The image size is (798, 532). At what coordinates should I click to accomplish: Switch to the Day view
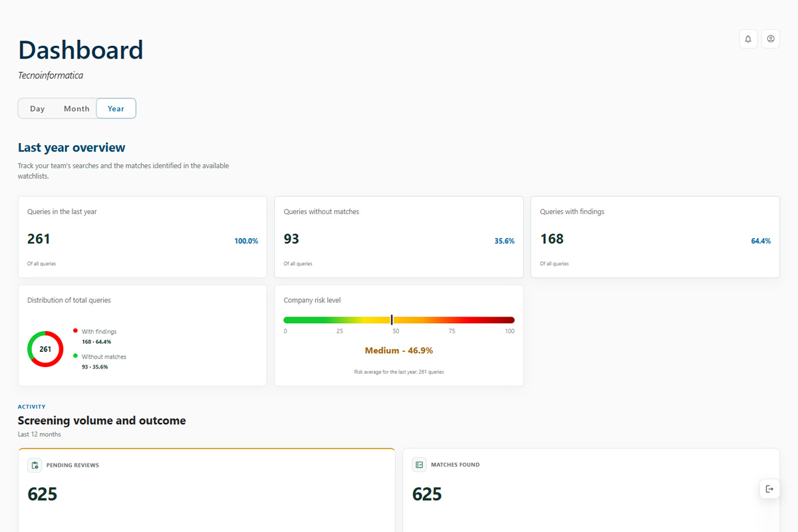coord(37,108)
